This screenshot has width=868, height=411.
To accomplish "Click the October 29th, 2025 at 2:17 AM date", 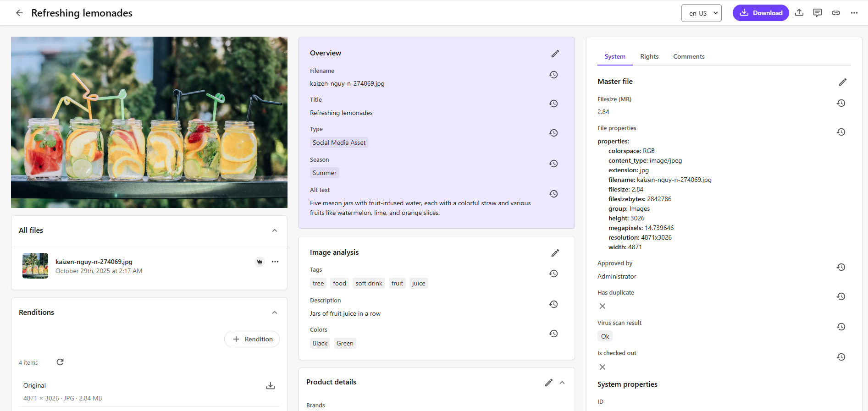I will click(x=99, y=271).
